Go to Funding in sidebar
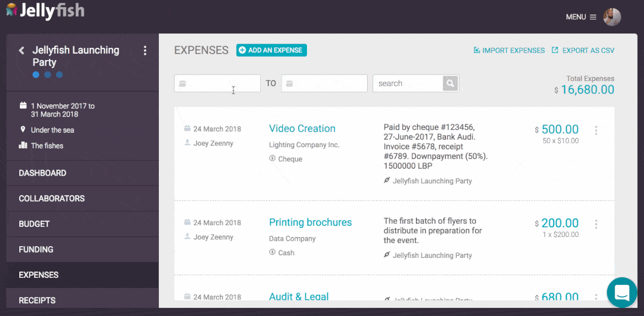The width and height of the screenshot is (644, 316). tap(83, 249)
